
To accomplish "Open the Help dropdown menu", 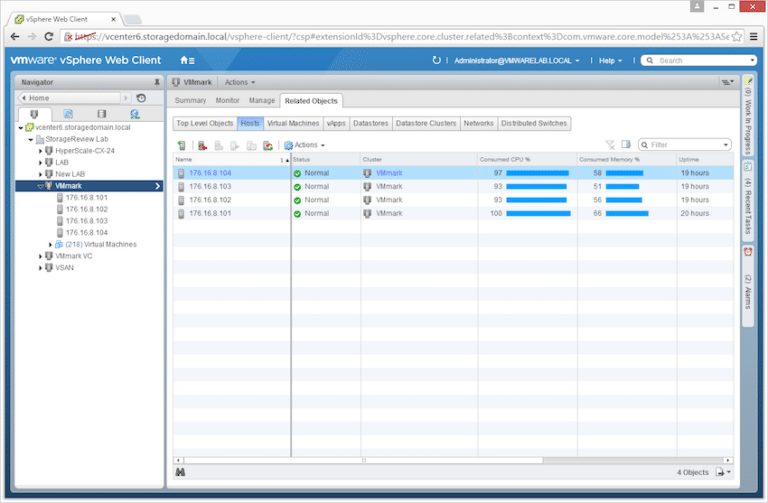I will tap(610, 61).
